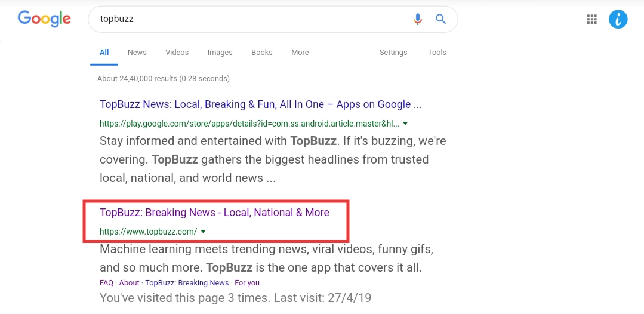The height and width of the screenshot is (314, 644).
Task: Open the More search categories menu
Action: (x=300, y=52)
